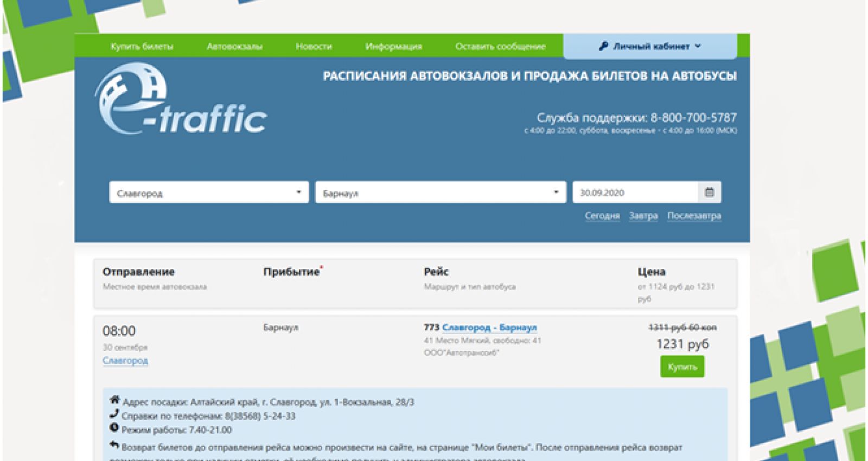Click the Сегодня date shortcut link

(602, 216)
